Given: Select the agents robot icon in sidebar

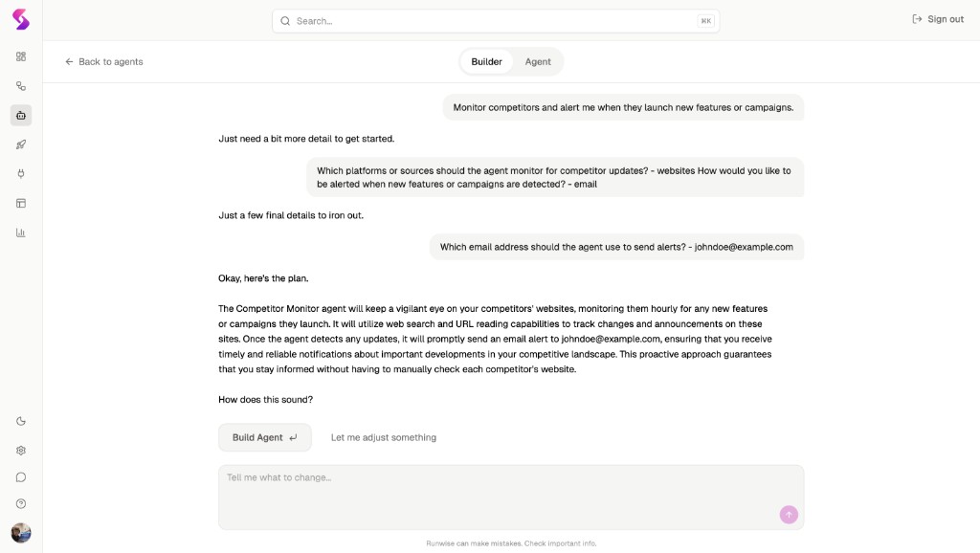Looking at the screenshot, I should 21,116.
